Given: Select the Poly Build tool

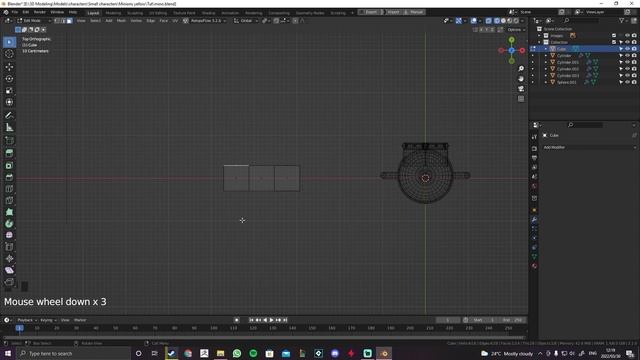Looking at the screenshot, I should [9, 212].
